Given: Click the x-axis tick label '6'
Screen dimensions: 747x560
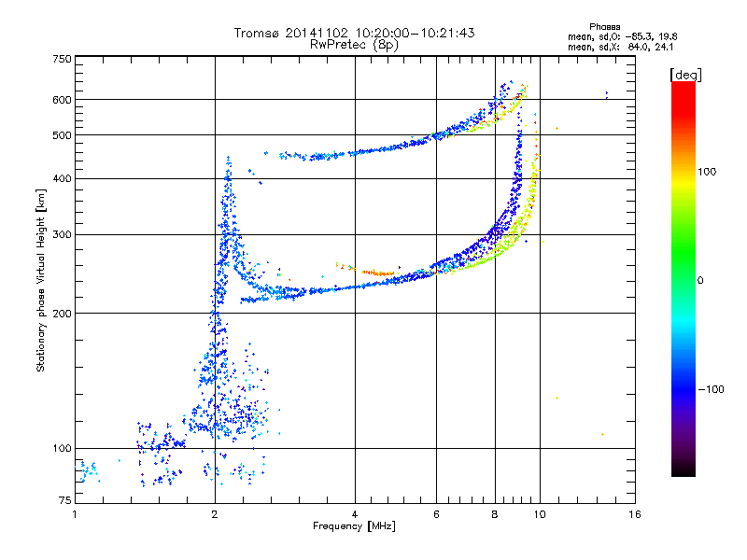Looking at the screenshot, I should (x=436, y=514).
